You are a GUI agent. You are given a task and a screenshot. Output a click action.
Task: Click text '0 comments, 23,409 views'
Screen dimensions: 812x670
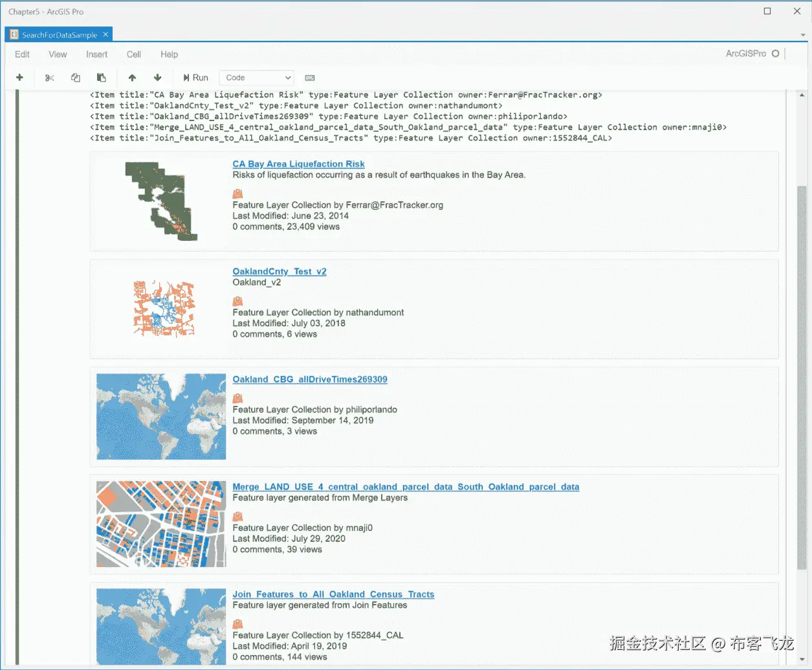(286, 227)
